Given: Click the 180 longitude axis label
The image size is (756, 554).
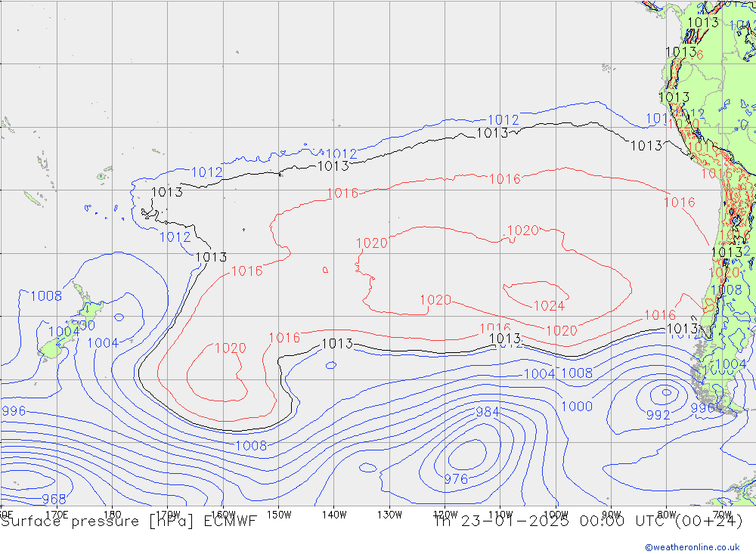Looking at the screenshot, I should 113,515.
